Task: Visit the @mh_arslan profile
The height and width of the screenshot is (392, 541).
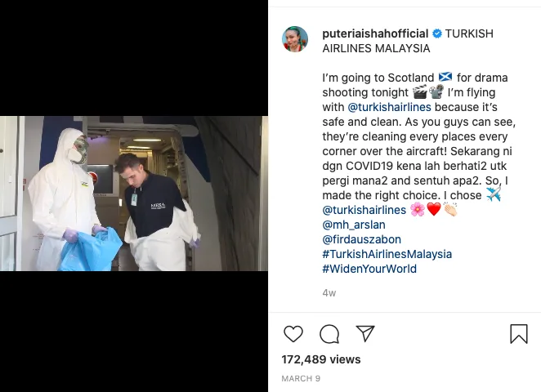Action: 354,225
